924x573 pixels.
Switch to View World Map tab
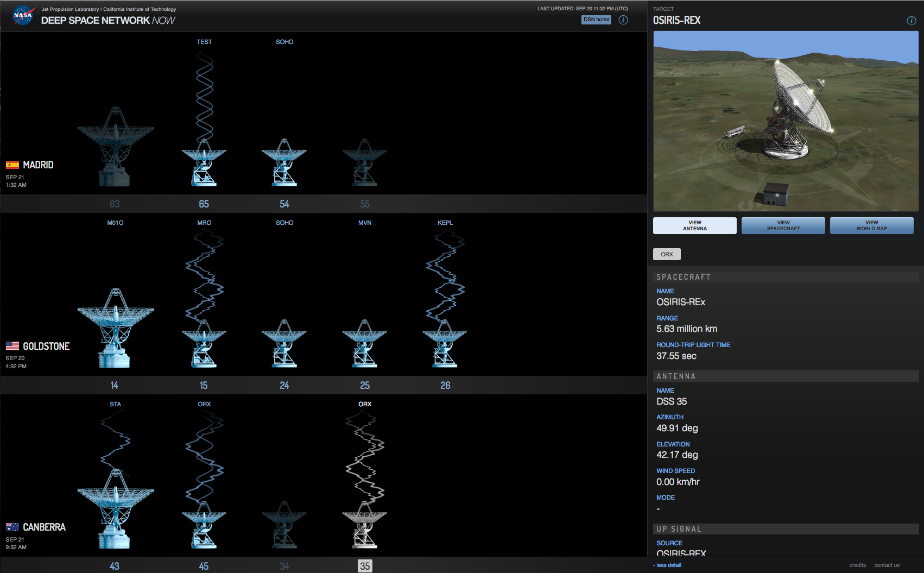pyautogui.click(x=871, y=226)
